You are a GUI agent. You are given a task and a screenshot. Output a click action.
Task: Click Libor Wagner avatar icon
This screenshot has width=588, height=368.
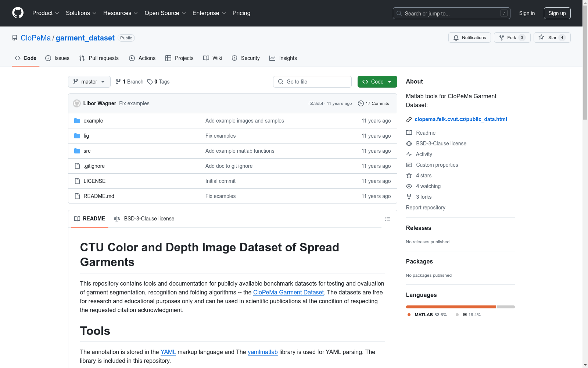point(77,103)
